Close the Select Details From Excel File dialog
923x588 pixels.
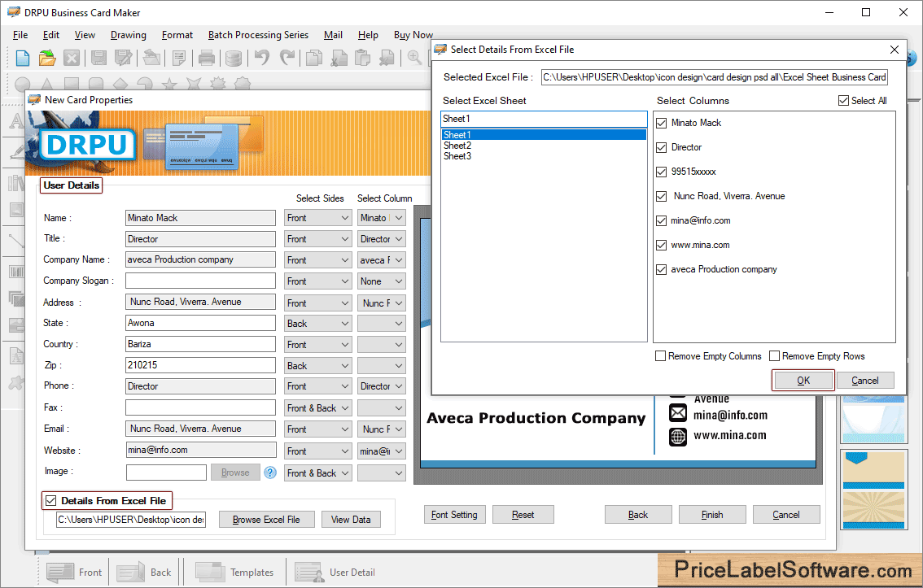pos(895,50)
